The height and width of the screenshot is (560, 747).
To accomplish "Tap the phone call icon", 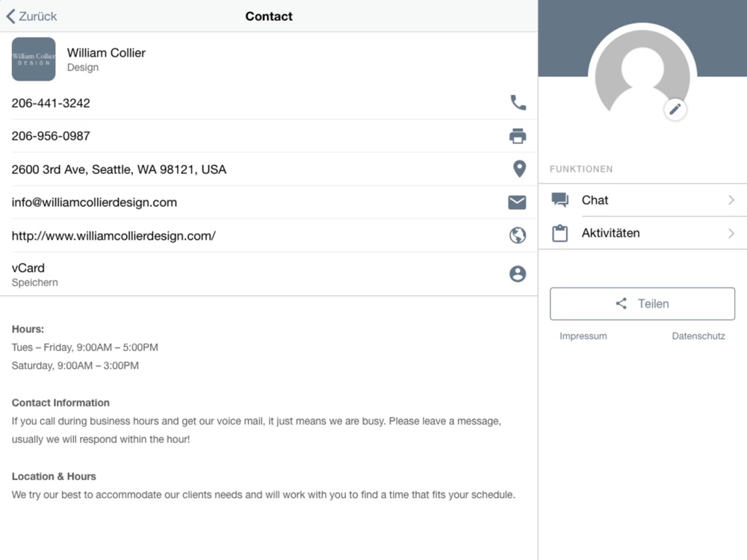I will 518,102.
